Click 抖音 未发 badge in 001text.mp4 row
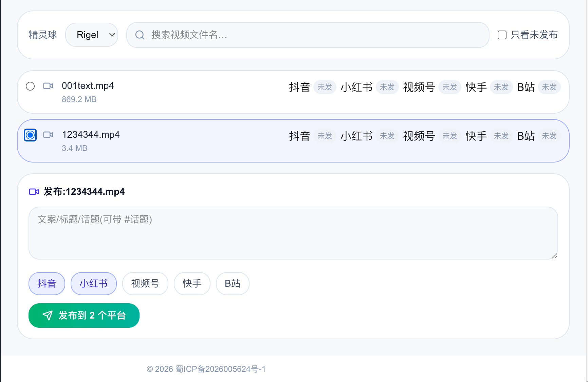Viewport: 588px width, 382px height. [325, 87]
